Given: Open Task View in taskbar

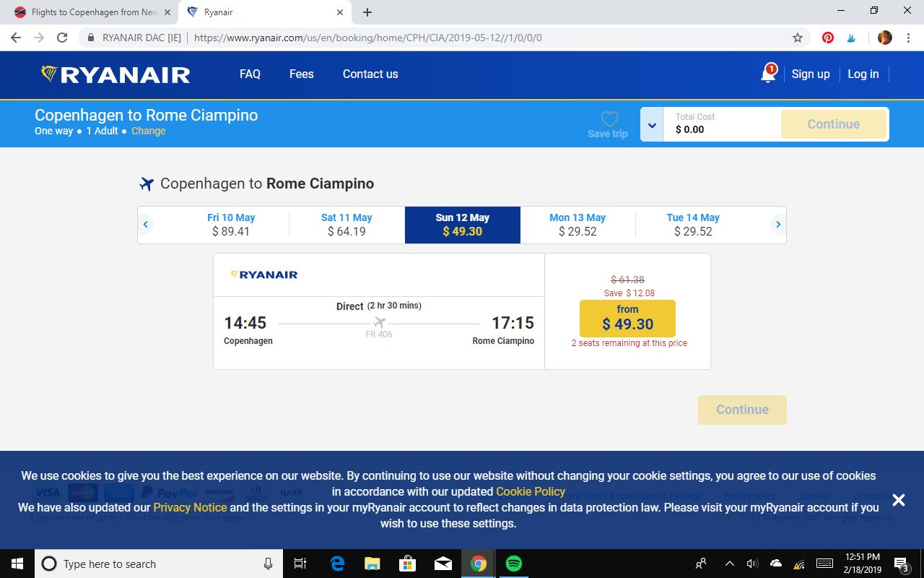Looking at the screenshot, I should (x=300, y=564).
